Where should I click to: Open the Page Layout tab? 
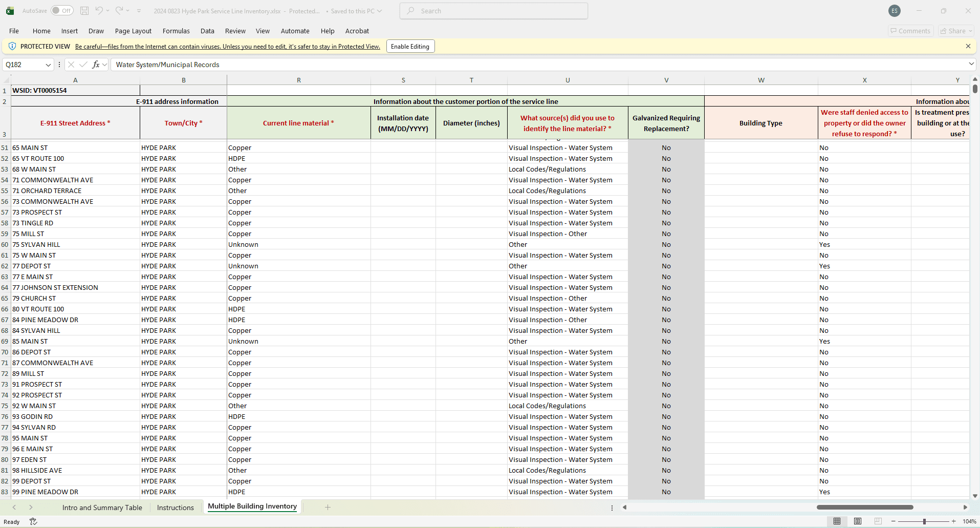pyautogui.click(x=133, y=31)
